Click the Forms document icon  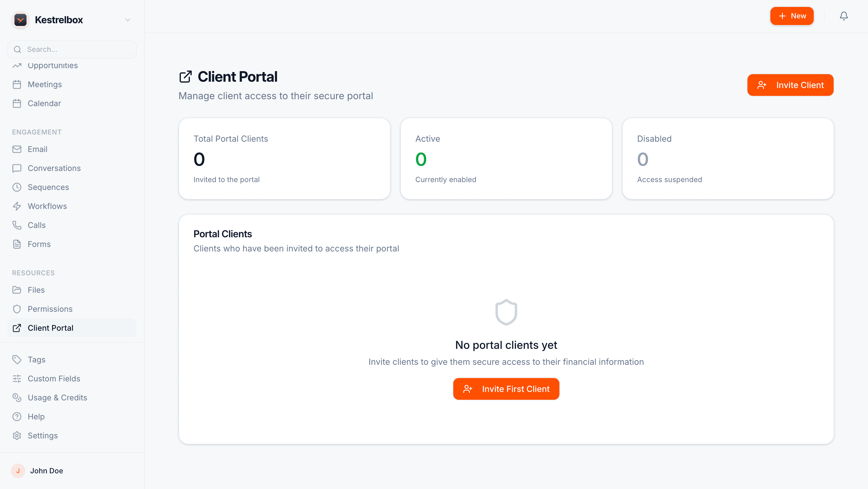17,244
